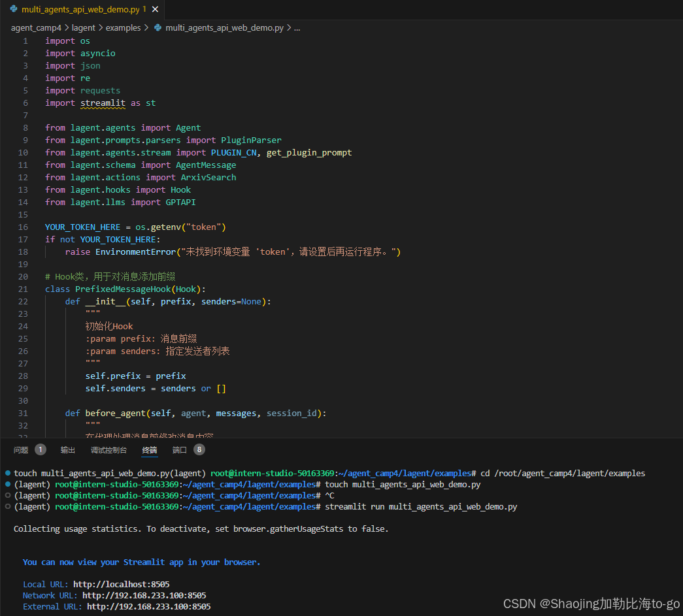
Task: Click 'before_agent' method name on line 31
Action: pos(116,413)
